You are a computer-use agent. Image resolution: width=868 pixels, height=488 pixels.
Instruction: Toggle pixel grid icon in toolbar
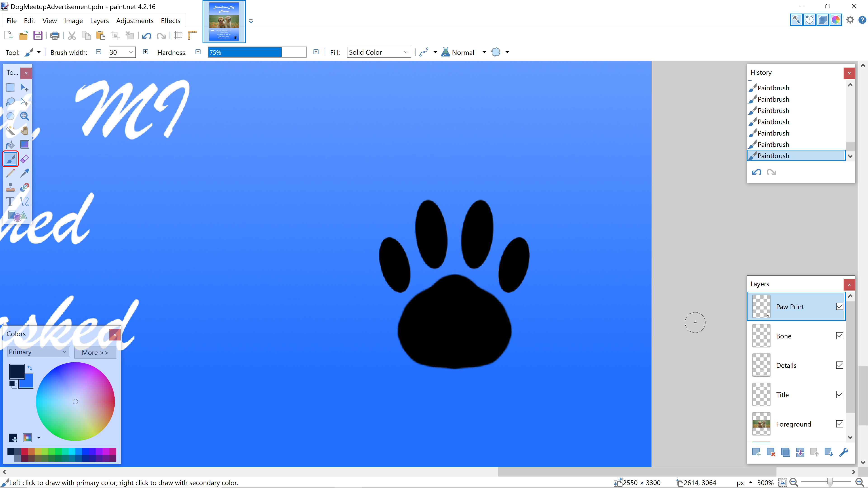178,35
